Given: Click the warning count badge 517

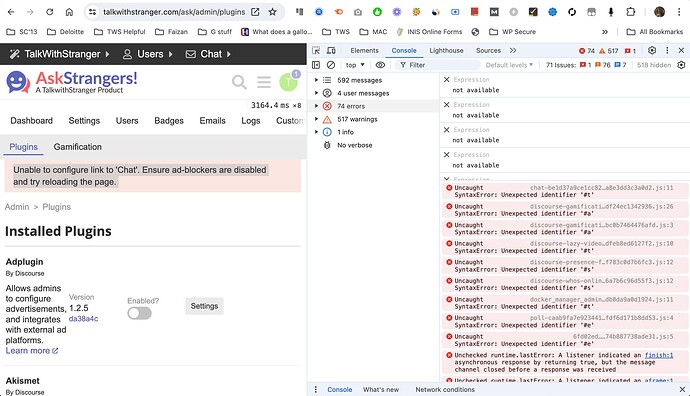Looking at the screenshot, I should pos(609,51).
